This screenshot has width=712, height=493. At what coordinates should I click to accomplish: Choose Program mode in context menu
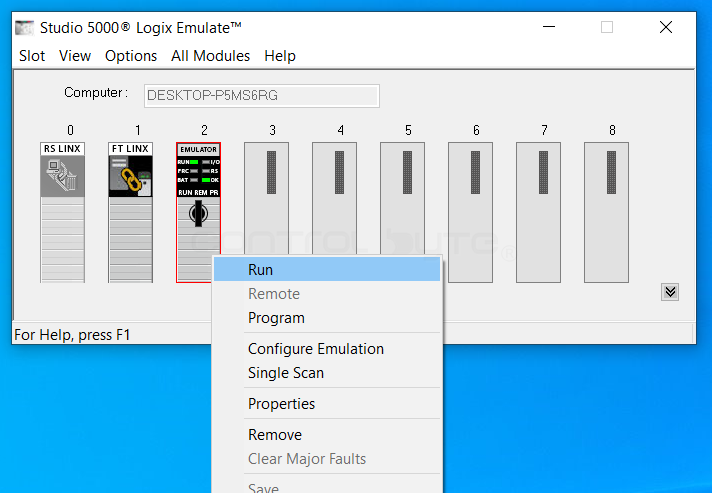tap(327, 318)
